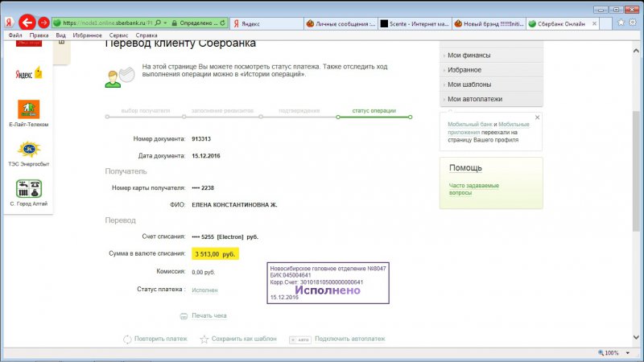
Task: Open the Вид menu
Action: (x=61, y=35)
